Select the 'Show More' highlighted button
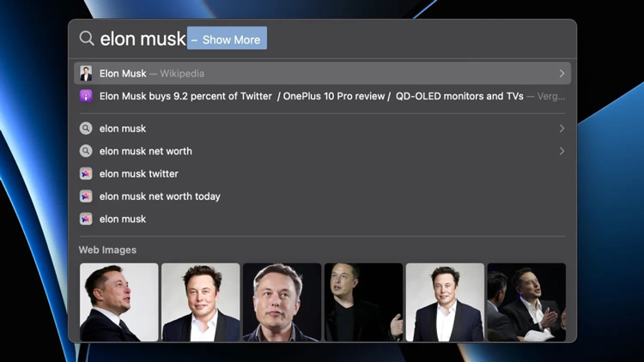This screenshot has width=644, height=362. coord(228,38)
